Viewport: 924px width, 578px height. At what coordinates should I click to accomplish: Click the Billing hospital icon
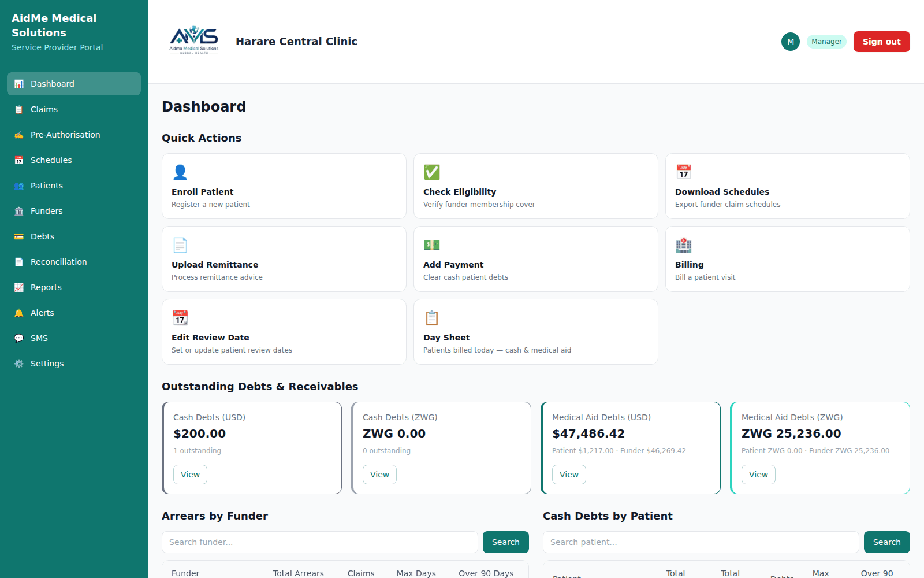pos(684,245)
